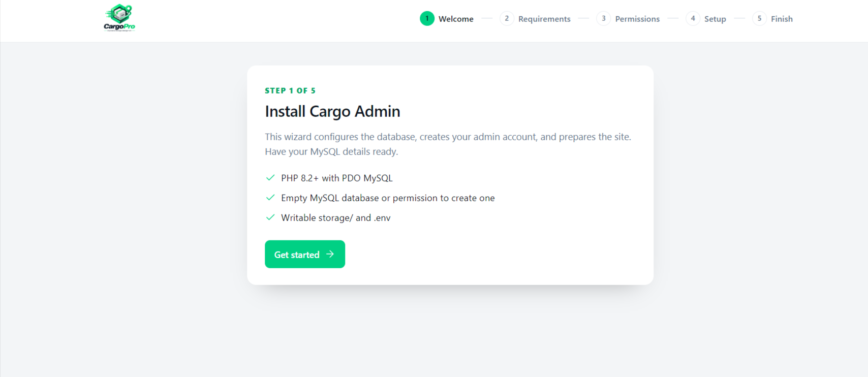
Task: Click 'Have your MySQL details ready.' text
Action: pos(331,151)
